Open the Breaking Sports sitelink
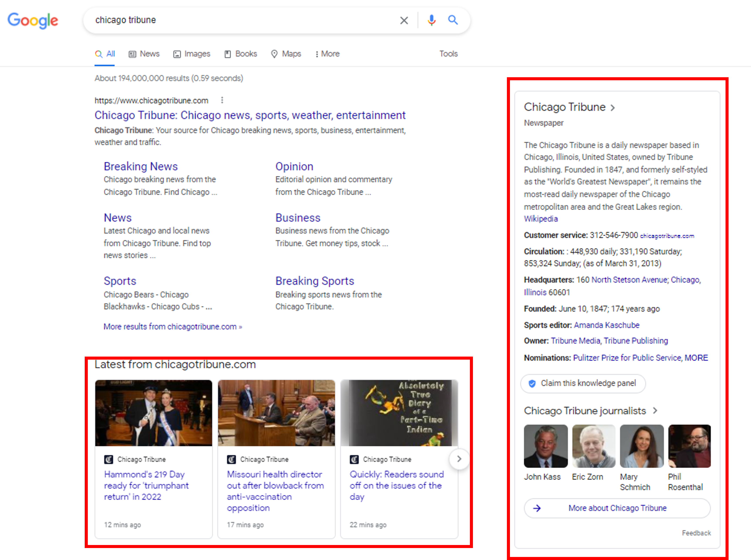Screen dimensions: 751x560 click(314, 281)
